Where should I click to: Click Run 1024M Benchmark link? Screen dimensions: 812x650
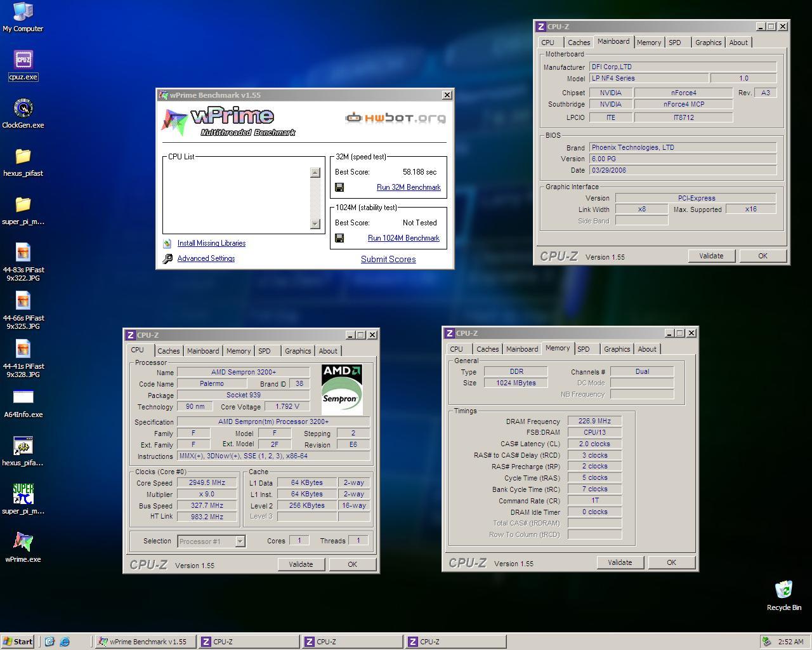[x=403, y=238]
